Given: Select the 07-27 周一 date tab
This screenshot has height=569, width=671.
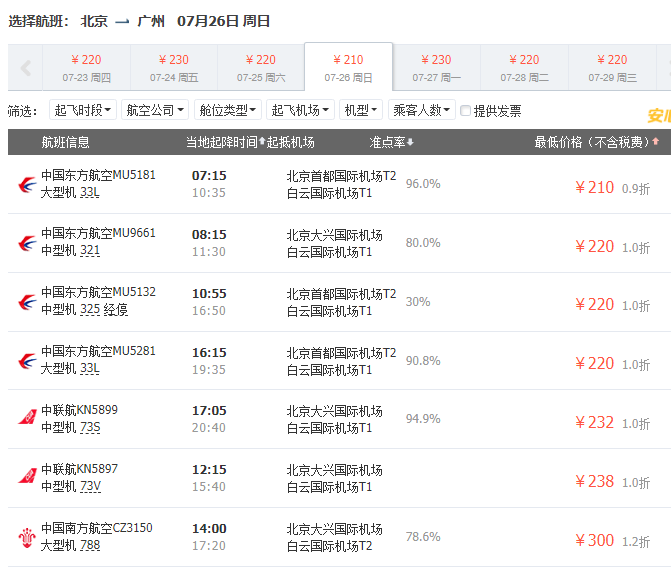Looking at the screenshot, I should (x=436, y=67).
